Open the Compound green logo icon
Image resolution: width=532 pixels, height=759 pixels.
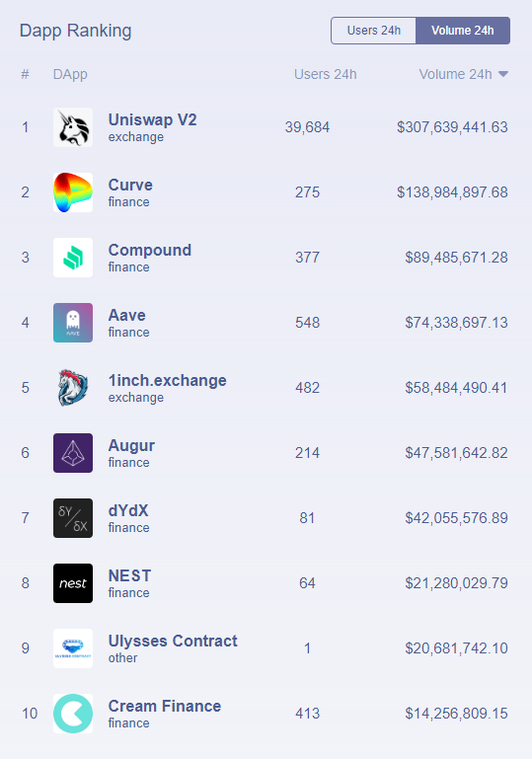(x=73, y=258)
